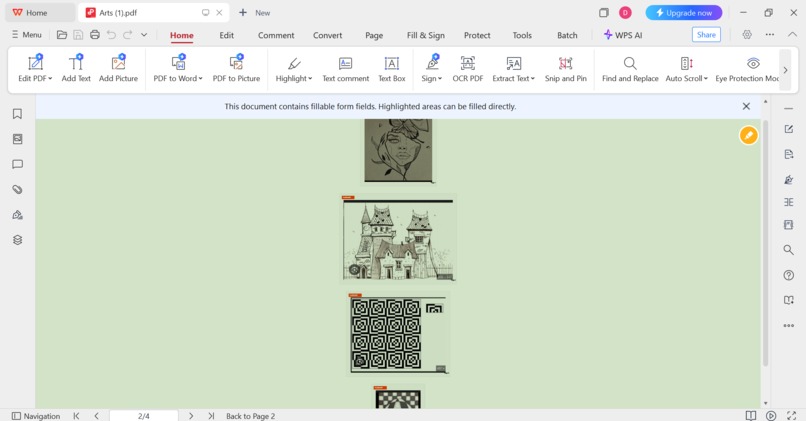Switch to the Convert tab
806x421 pixels.
[327, 35]
